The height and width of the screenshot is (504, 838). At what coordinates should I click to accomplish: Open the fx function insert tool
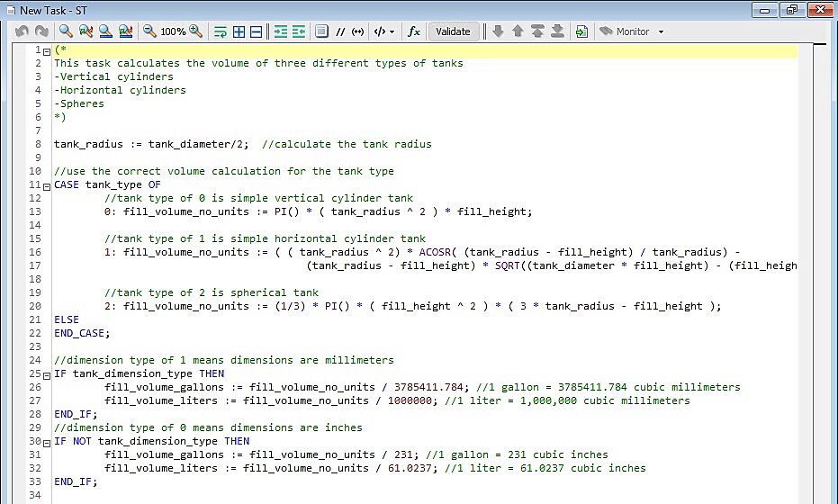point(414,31)
